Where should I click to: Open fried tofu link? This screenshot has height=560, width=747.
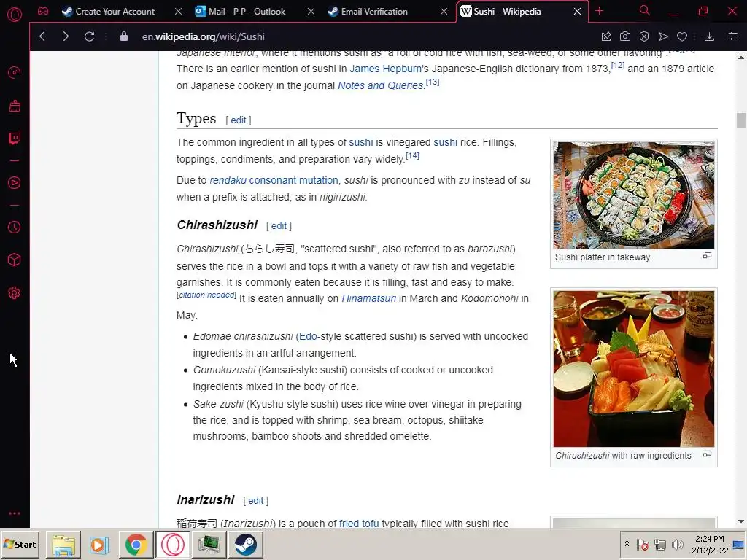359,524
